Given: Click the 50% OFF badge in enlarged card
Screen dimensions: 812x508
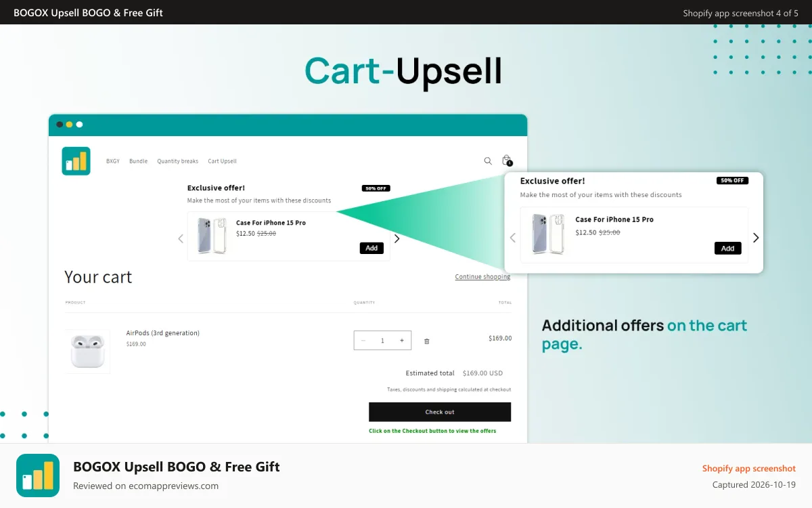Looking at the screenshot, I should click(x=733, y=181).
